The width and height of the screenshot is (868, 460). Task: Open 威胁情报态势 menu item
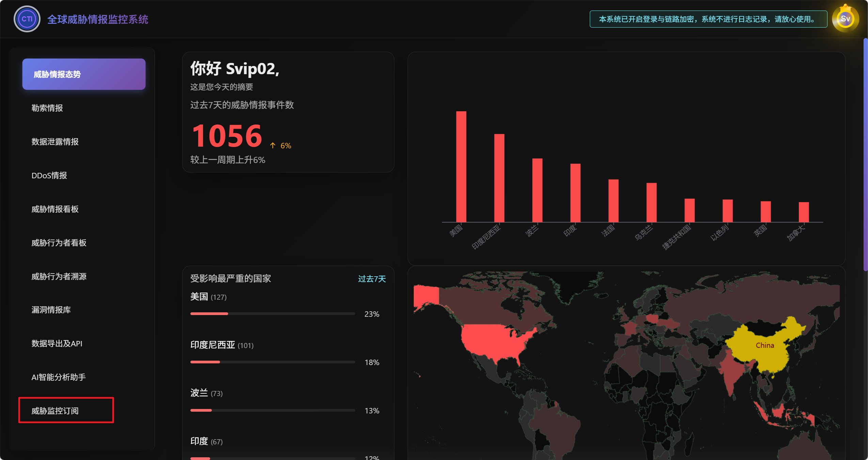click(x=84, y=74)
